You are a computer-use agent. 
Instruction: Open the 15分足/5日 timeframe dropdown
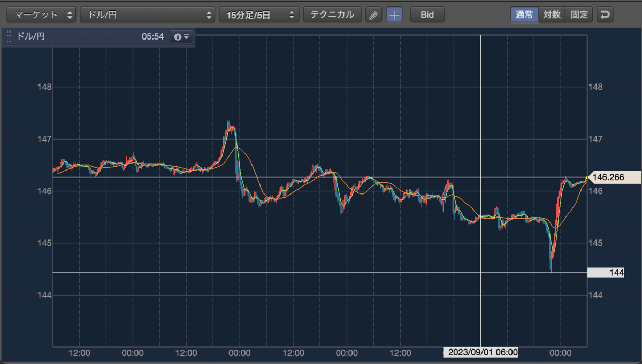259,14
